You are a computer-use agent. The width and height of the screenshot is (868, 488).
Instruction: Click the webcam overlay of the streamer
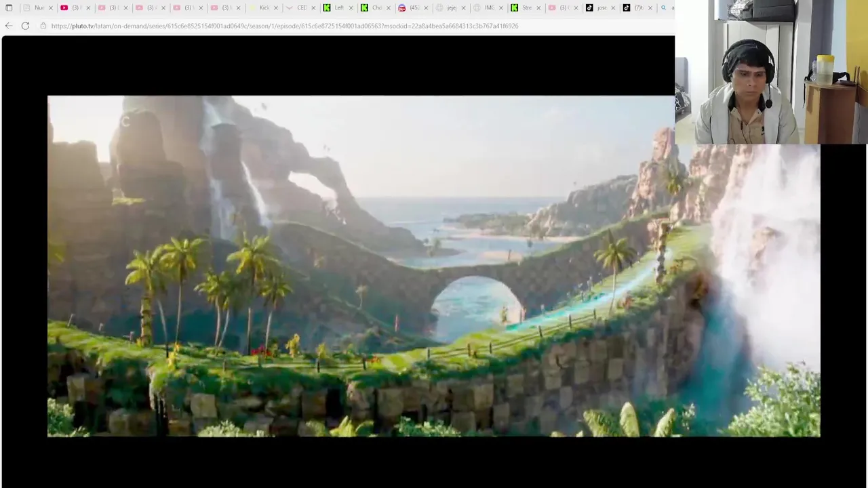pos(771,72)
